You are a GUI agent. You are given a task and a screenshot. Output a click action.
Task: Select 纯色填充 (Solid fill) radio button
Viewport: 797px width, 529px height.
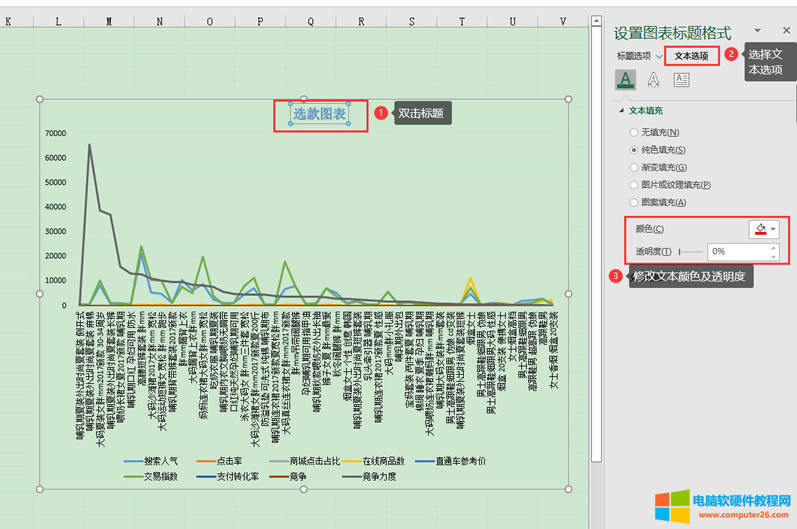(634, 150)
